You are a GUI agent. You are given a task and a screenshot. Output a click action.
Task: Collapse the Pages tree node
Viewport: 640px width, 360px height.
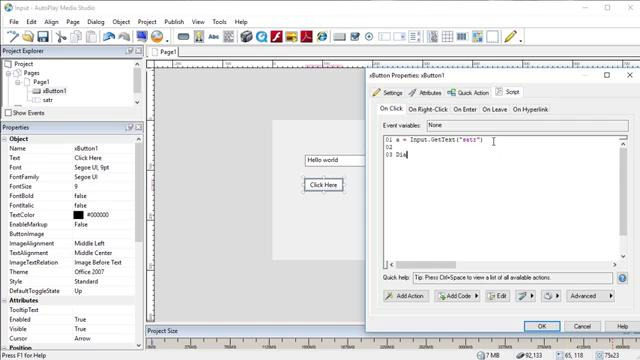(x=8, y=73)
